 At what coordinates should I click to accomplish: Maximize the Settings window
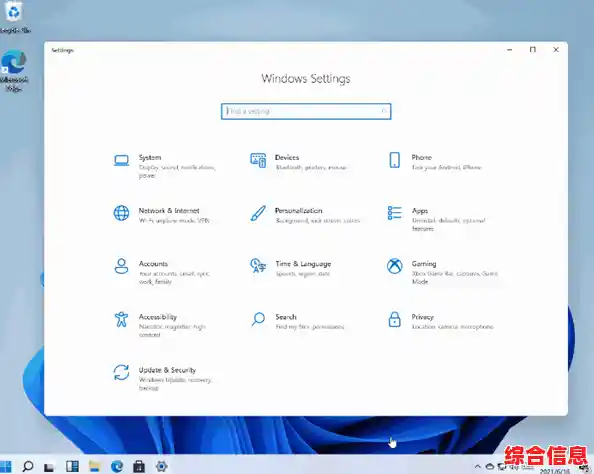pos(533,50)
